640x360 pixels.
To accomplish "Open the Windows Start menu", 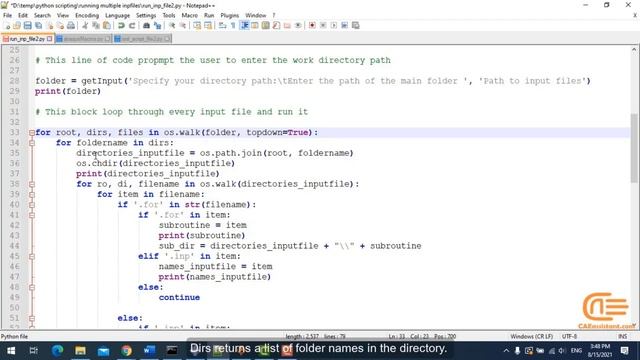I will 11,351.
